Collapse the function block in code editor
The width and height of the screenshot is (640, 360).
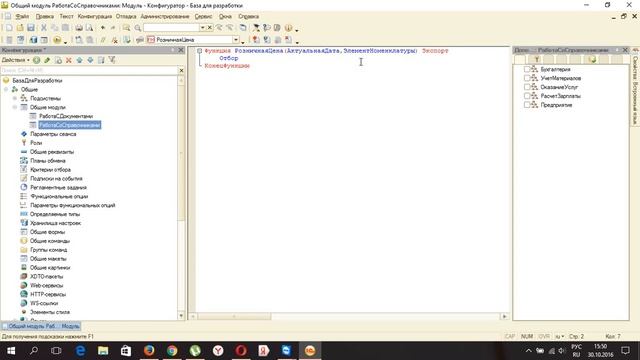200,51
